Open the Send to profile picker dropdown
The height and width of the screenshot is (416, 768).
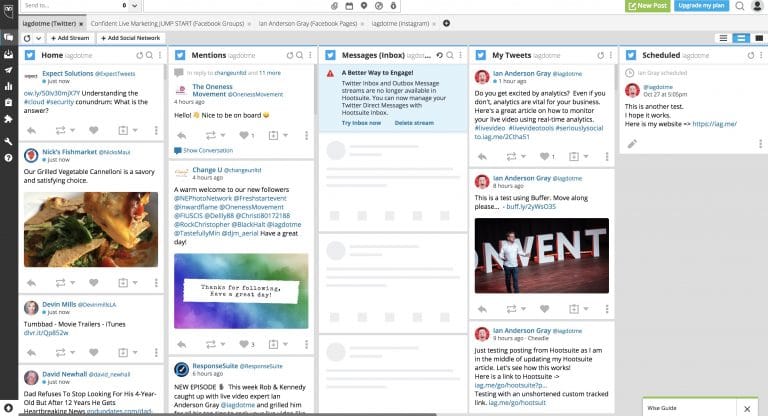[134, 6]
